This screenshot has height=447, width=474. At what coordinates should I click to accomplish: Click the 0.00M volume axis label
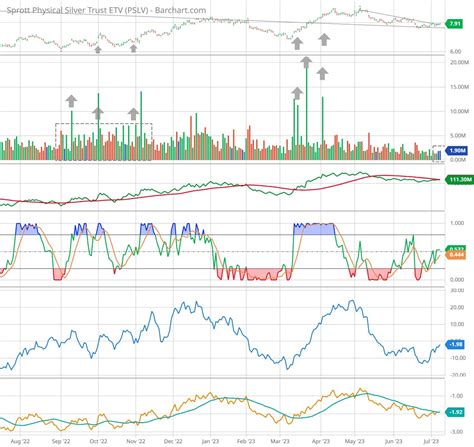(x=458, y=160)
